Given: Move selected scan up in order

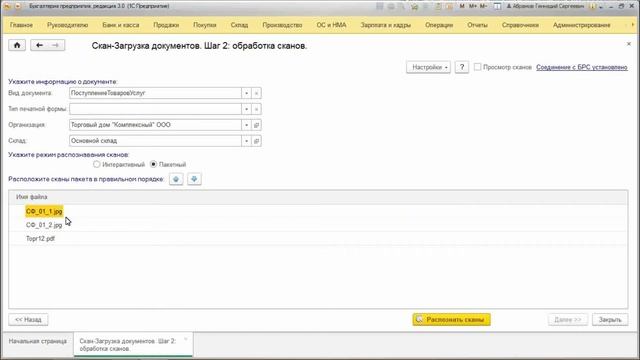Looking at the screenshot, I should [176, 179].
